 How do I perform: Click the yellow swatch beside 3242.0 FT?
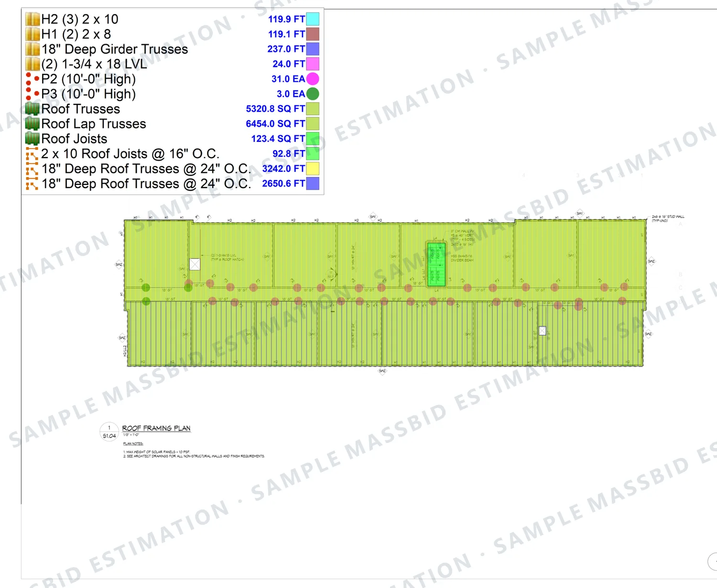pos(313,168)
